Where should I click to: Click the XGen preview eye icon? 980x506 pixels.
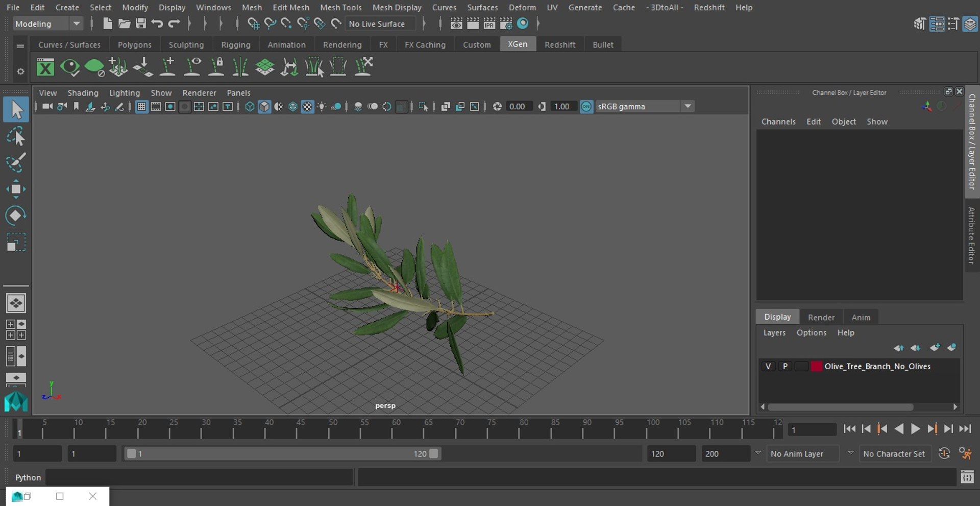pyautogui.click(x=70, y=67)
